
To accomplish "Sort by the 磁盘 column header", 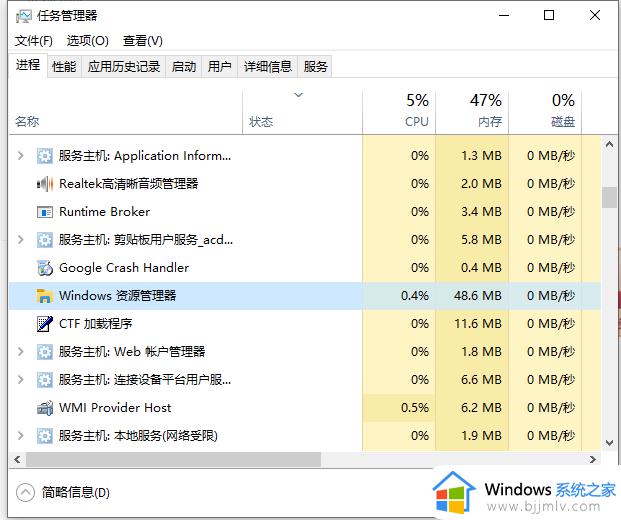I will click(x=545, y=112).
